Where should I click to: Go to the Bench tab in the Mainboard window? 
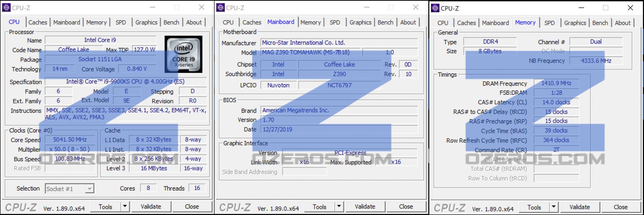385,22
